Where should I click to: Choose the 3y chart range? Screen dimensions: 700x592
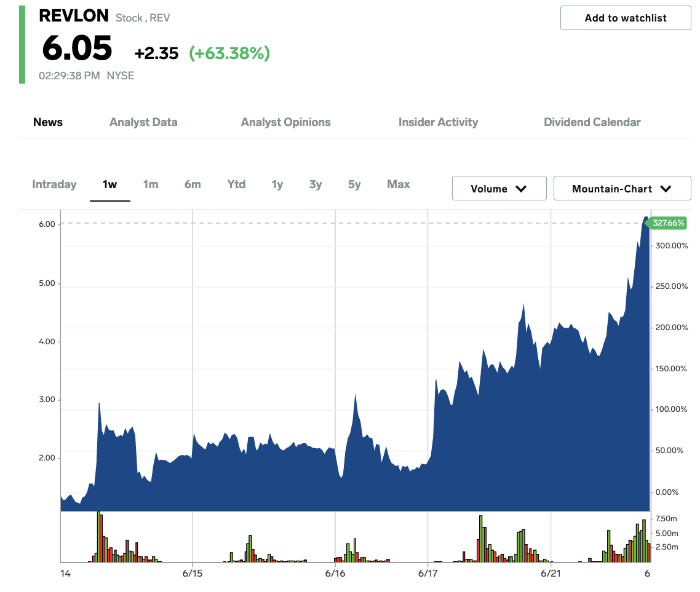[316, 184]
